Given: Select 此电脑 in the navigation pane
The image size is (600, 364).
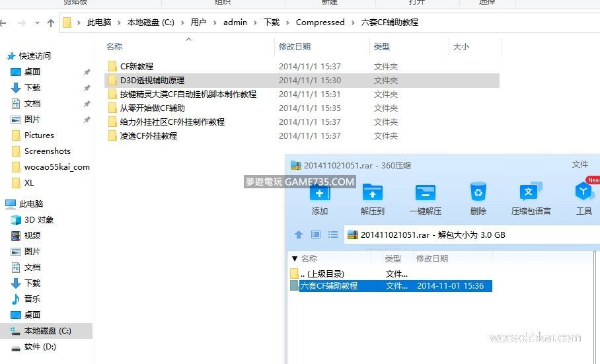Looking at the screenshot, I should pos(30,203).
